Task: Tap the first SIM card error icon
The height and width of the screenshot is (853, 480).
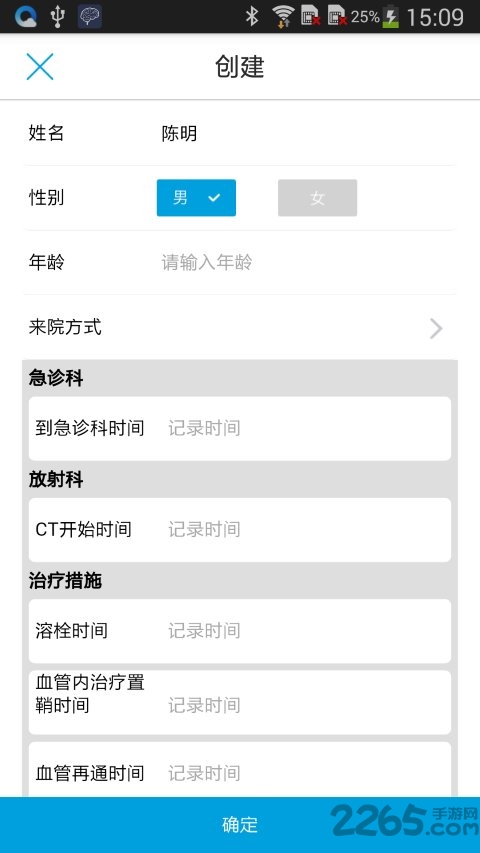Action: click(311, 15)
